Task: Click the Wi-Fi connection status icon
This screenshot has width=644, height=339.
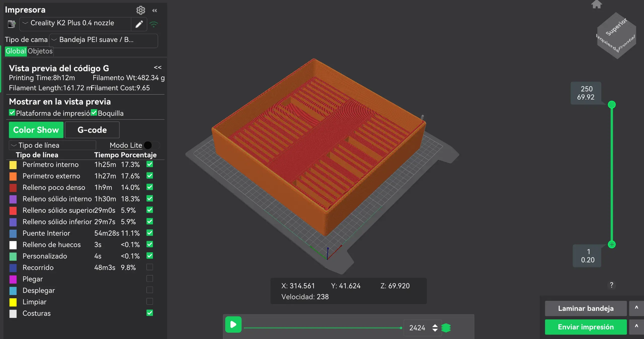Action: point(154,24)
